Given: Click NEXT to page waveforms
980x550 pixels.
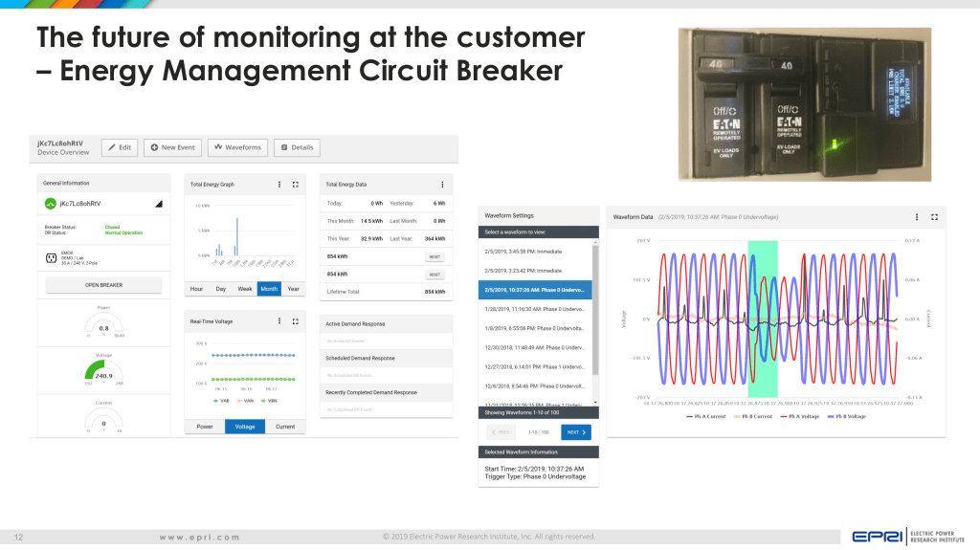Looking at the screenshot, I should [x=575, y=432].
